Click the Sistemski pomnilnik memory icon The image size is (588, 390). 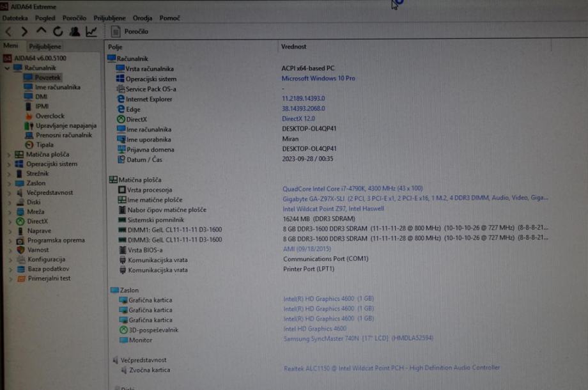[x=122, y=220]
